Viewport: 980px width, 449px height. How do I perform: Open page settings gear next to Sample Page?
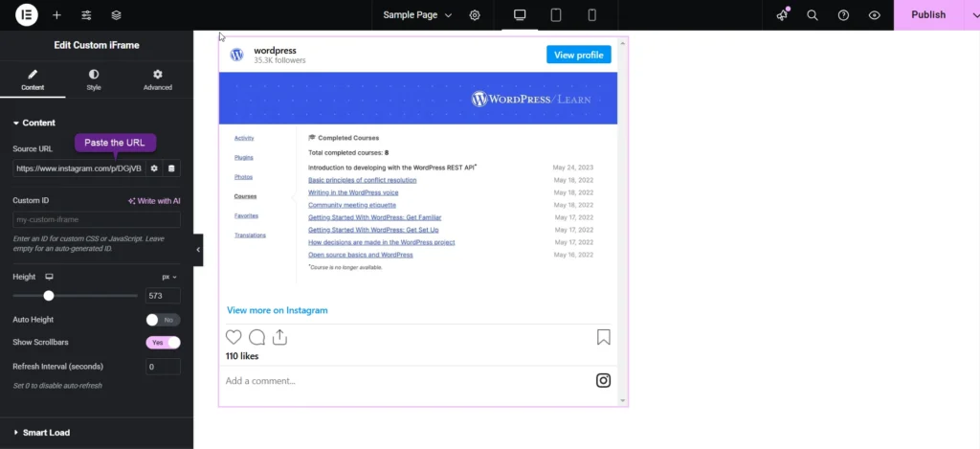[x=475, y=15]
